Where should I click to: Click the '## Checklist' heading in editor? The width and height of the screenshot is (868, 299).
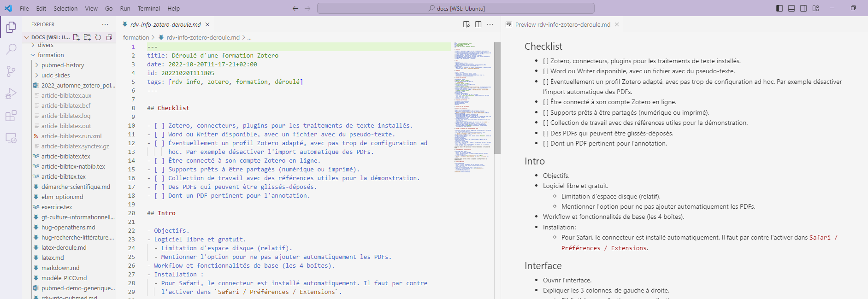(x=168, y=108)
